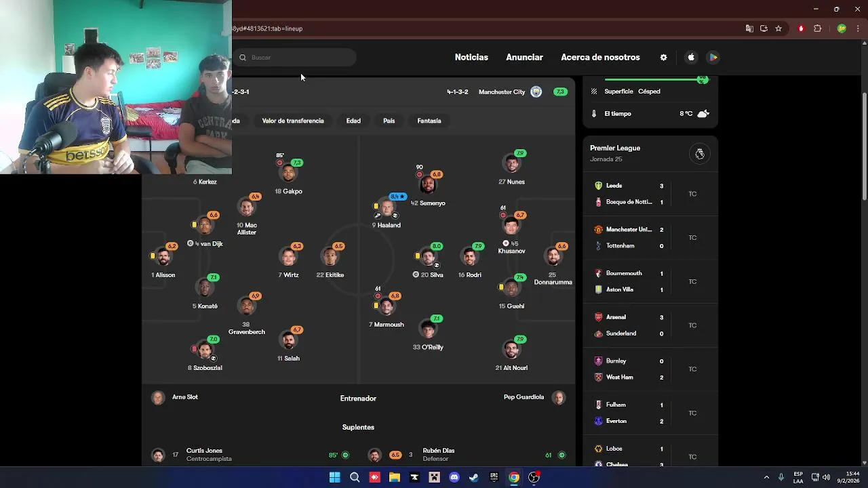Show hidden system tray icons
The image size is (868, 488).
point(766,477)
